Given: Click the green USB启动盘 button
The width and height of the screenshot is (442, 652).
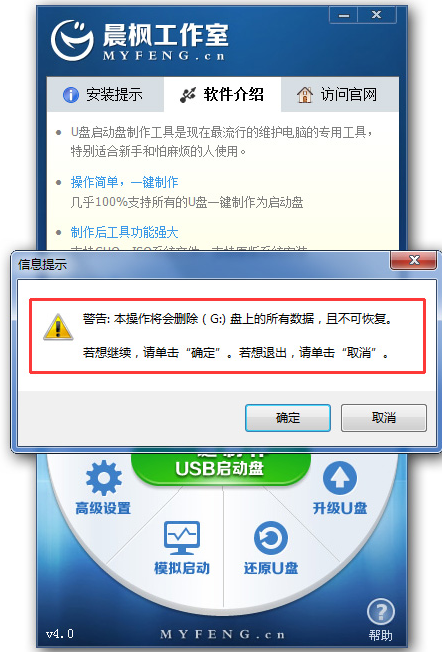Looking at the screenshot, I should point(221,468).
